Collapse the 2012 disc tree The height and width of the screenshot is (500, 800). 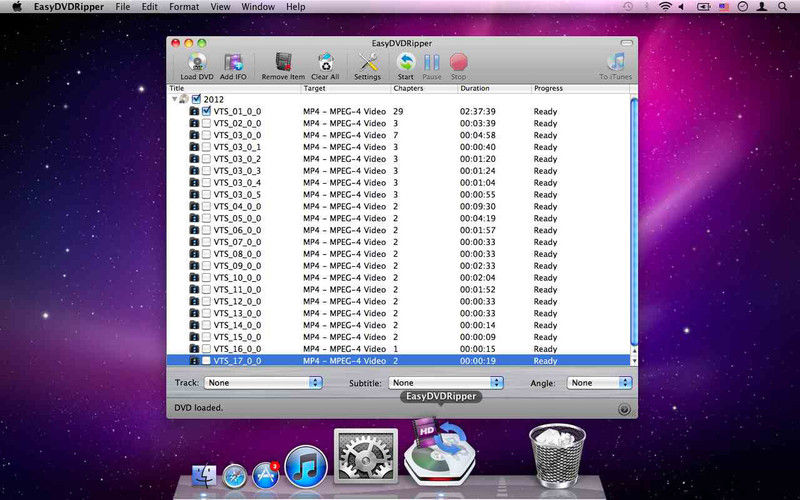pos(174,99)
